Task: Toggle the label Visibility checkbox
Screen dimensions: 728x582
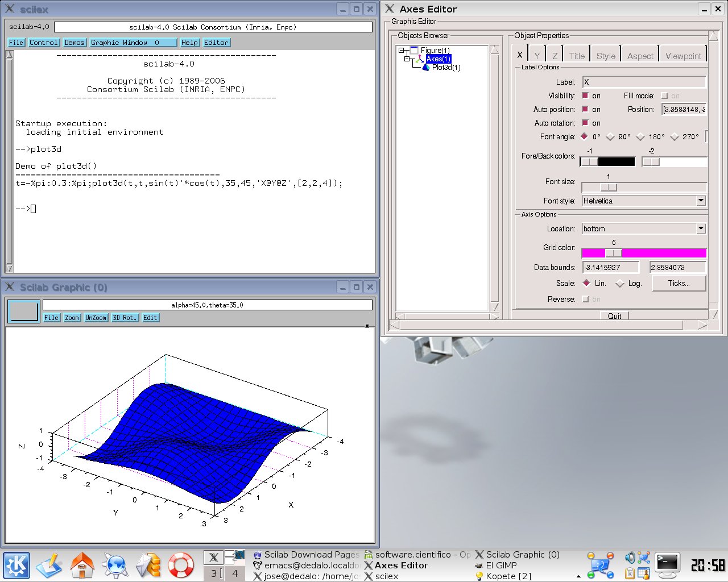Action: coord(585,95)
